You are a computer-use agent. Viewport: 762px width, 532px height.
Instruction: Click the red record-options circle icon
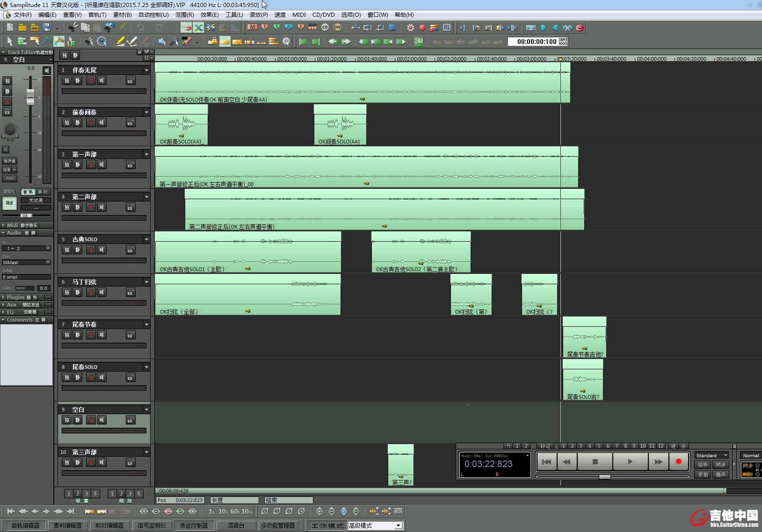[422, 28]
